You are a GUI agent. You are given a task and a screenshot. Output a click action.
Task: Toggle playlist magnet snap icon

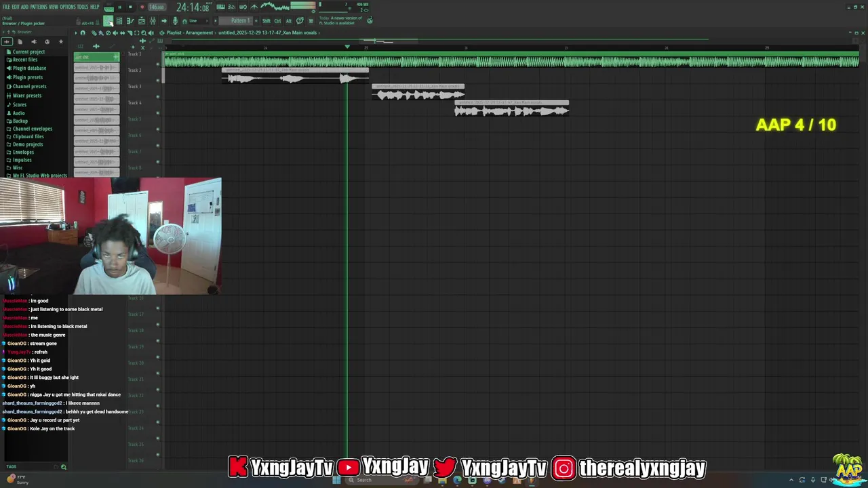83,33
